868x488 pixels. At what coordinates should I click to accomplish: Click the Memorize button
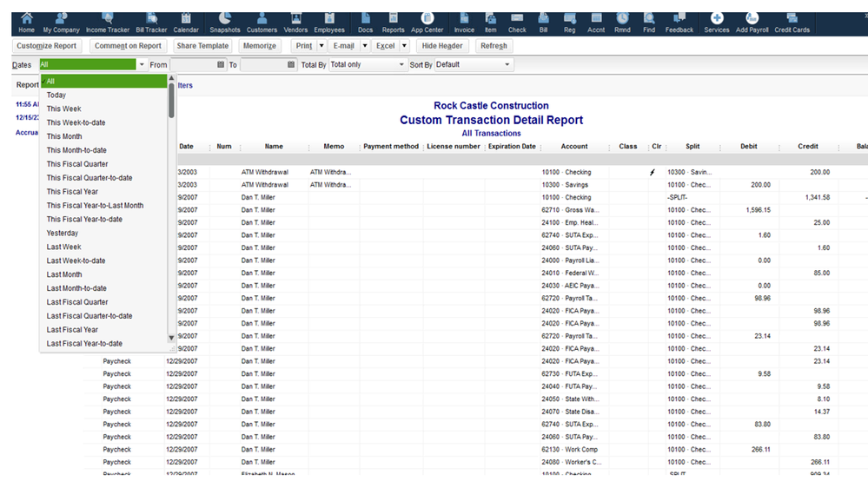260,46
